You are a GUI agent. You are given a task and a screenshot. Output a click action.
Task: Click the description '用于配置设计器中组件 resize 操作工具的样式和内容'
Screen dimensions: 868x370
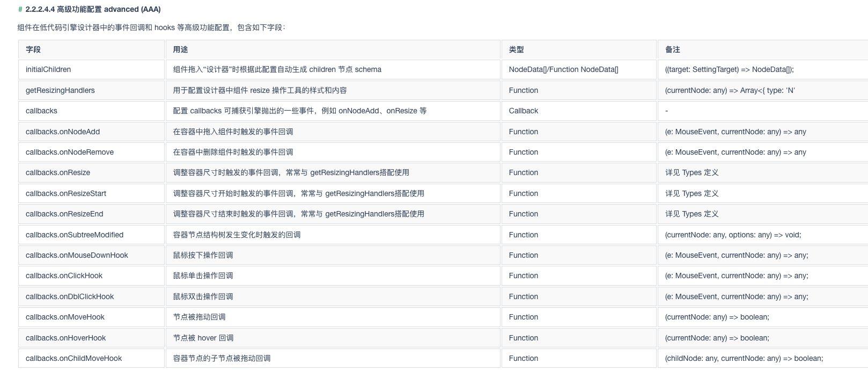(x=260, y=90)
